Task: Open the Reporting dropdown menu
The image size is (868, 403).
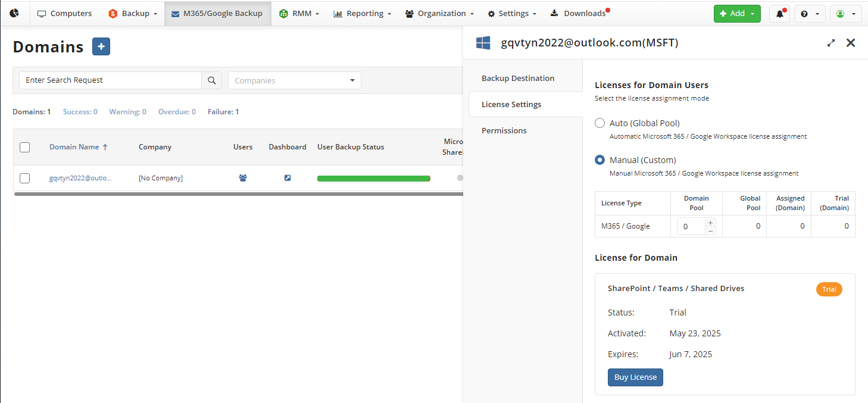Action: pyautogui.click(x=362, y=13)
